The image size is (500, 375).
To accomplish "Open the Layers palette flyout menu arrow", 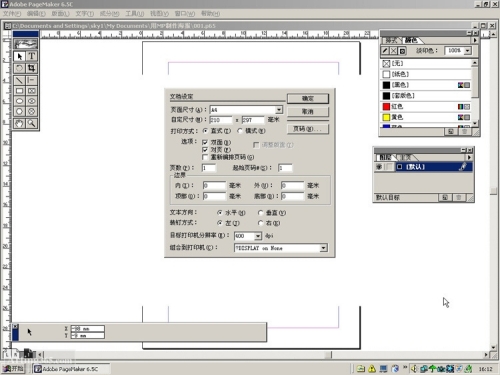I will click(x=469, y=157).
